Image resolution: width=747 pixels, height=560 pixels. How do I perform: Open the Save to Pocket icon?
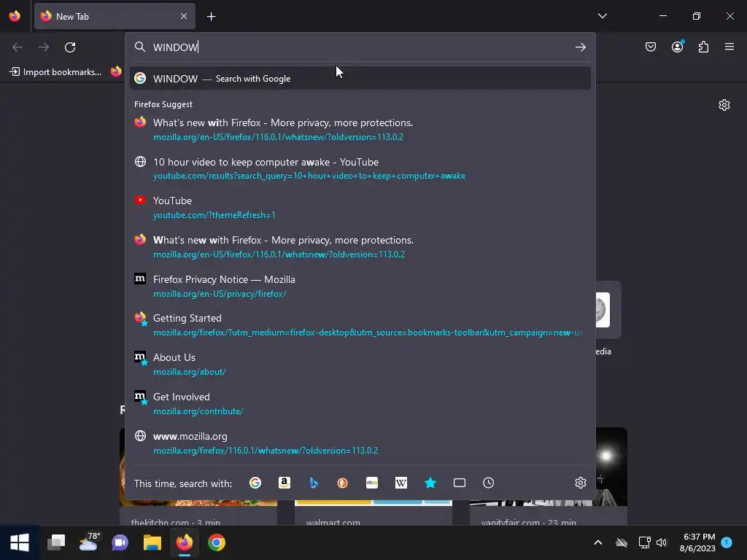[651, 47]
